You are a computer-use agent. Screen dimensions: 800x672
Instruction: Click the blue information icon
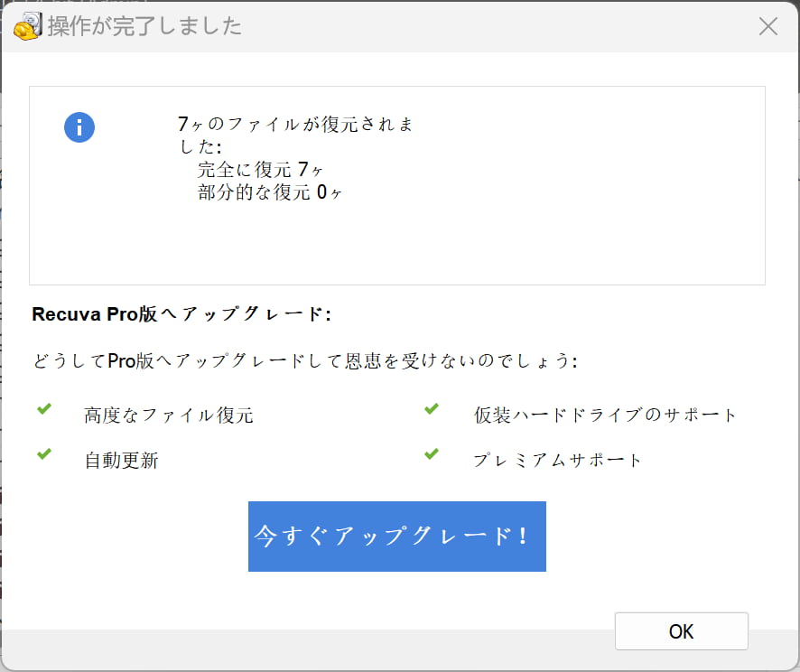[x=79, y=127]
